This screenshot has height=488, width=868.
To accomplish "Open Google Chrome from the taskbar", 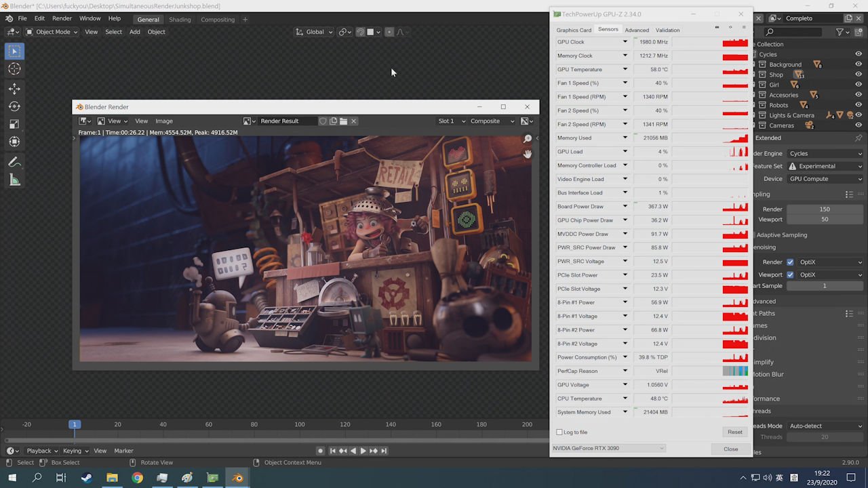I will (137, 478).
